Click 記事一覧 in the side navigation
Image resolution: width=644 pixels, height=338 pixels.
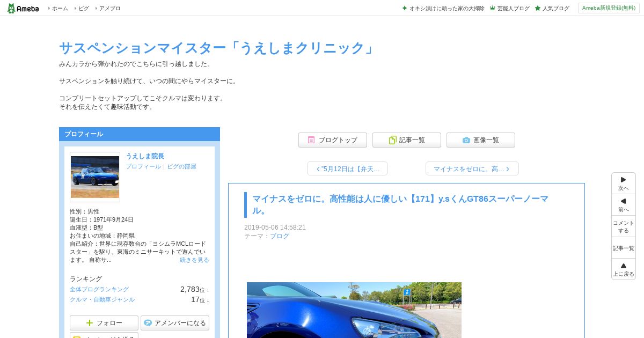pos(624,248)
